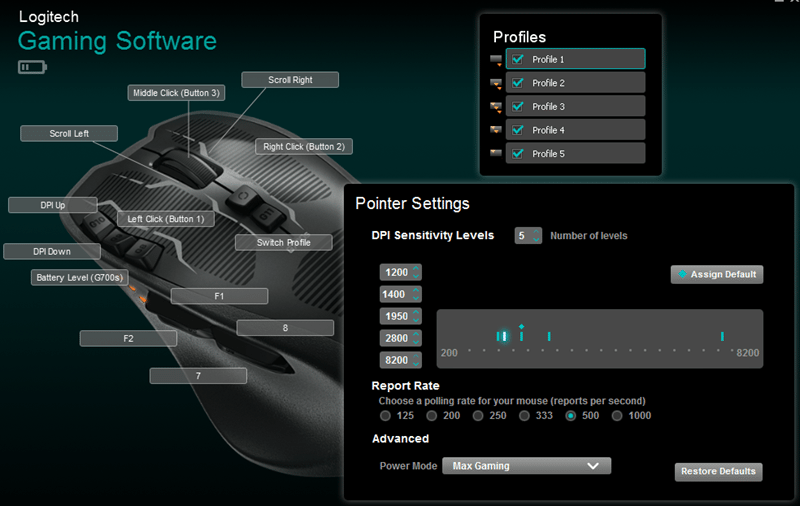Click the F2 button assignment label
This screenshot has width=800, height=506.
(x=129, y=338)
